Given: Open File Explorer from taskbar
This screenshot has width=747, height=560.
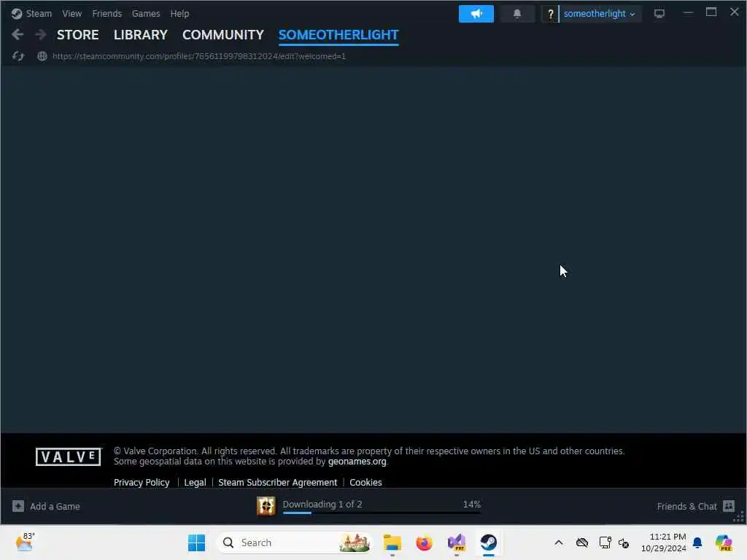Looking at the screenshot, I should (x=392, y=542).
